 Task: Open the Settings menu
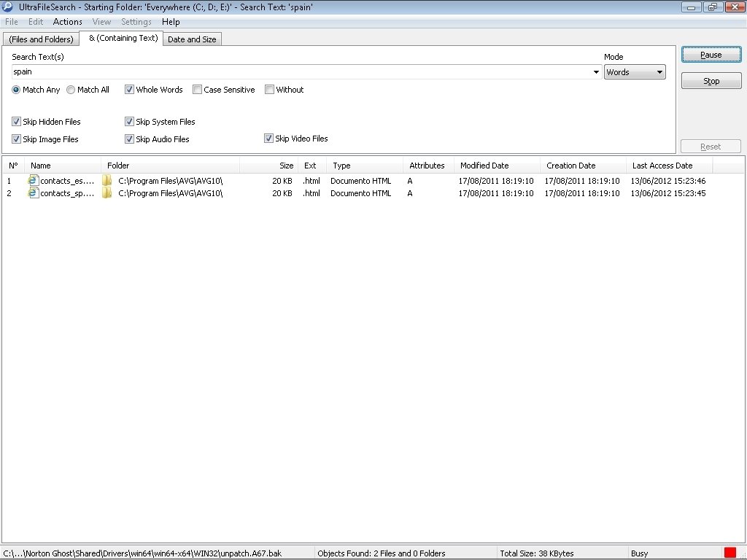click(x=136, y=22)
